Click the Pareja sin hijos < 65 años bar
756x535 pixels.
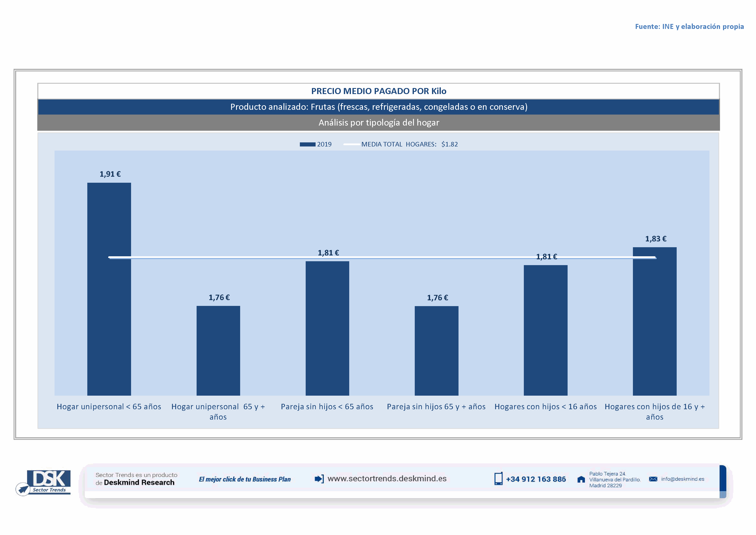point(327,329)
